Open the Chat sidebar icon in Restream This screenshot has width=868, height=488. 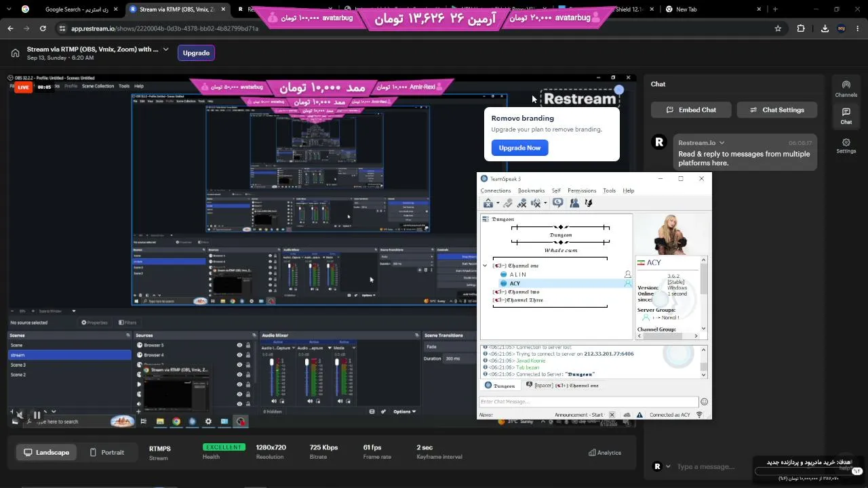coord(846,116)
